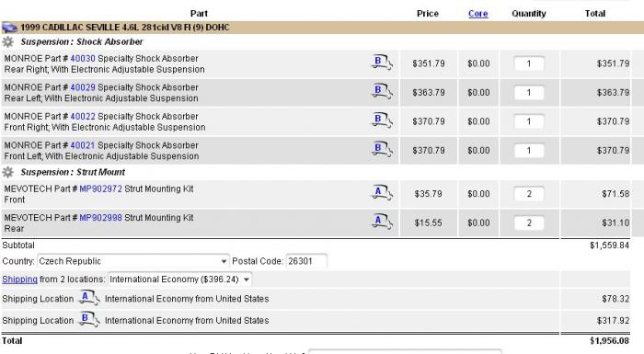This screenshot has height=354, width=644.
Task: Open the Shipping link
Action: tap(19, 280)
